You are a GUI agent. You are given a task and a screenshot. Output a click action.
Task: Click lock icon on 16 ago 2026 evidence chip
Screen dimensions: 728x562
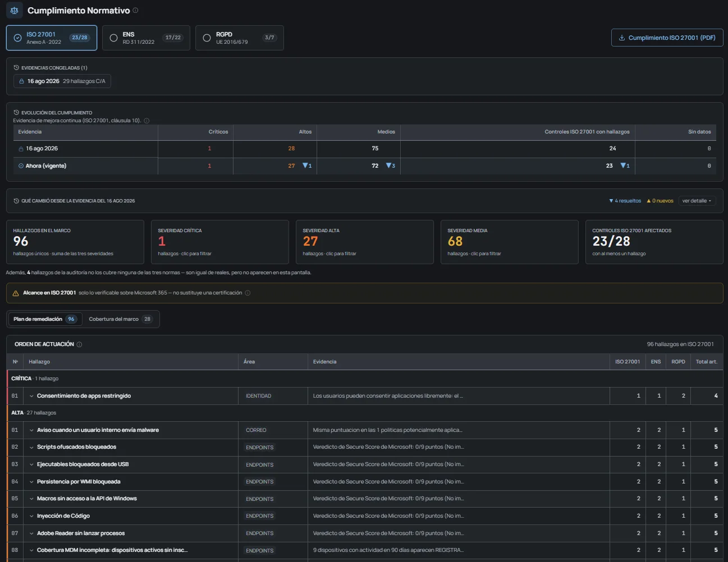[21, 81]
